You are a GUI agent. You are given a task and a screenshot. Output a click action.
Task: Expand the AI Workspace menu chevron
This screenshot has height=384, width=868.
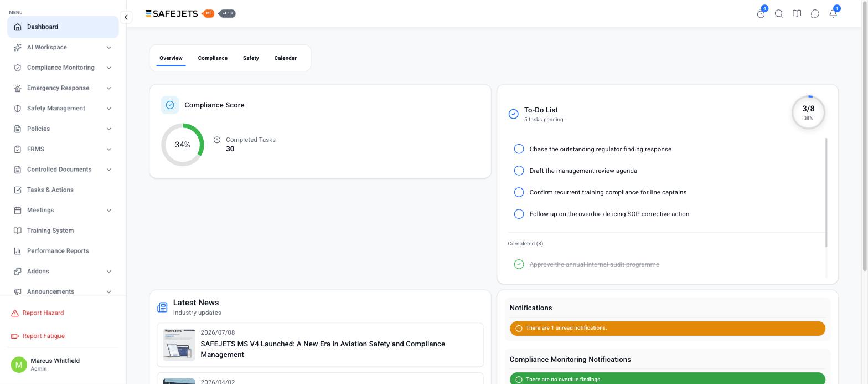pyautogui.click(x=109, y=48)
